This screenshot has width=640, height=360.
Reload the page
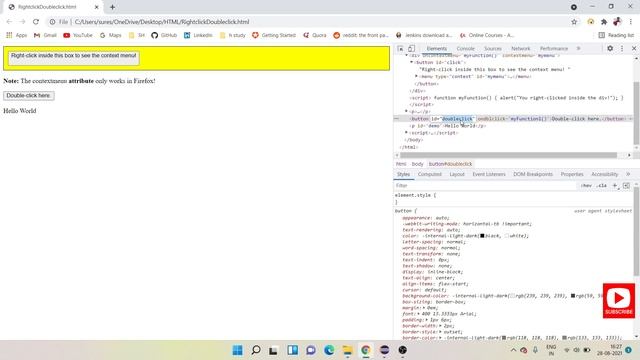[36, 22]
